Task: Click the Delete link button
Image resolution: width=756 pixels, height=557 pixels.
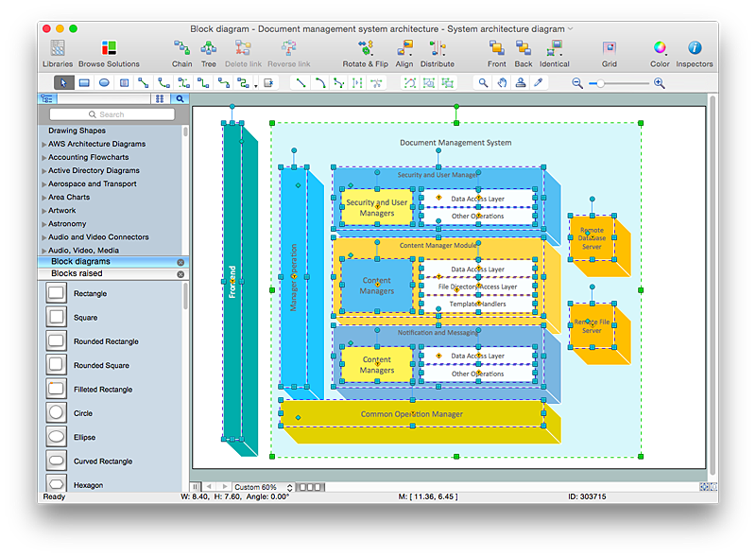Action: click(243, 54)
